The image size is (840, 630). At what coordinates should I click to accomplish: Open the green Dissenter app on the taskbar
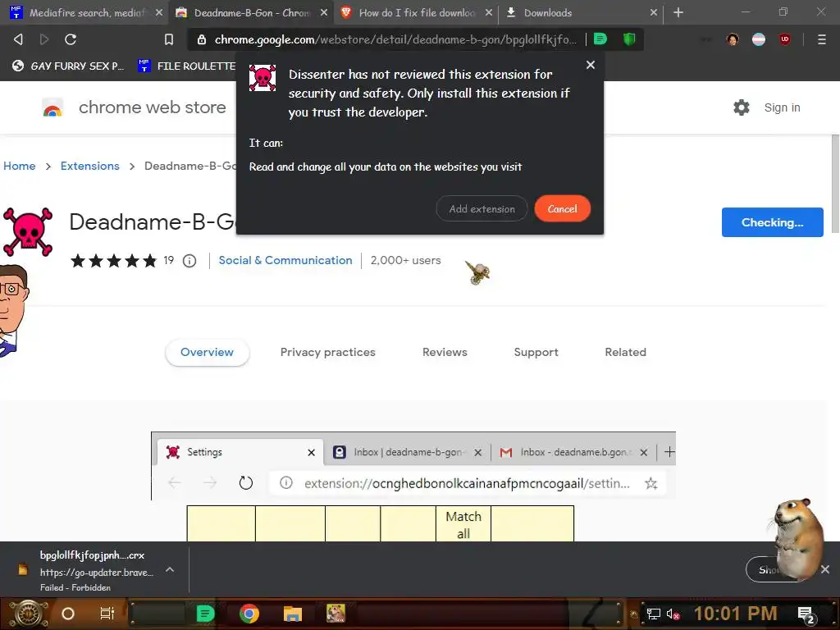(x=205, y=614)
